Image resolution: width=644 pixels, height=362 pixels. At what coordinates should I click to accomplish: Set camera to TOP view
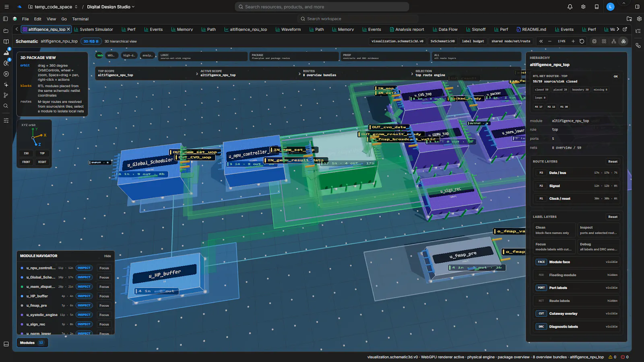[42, 153]
